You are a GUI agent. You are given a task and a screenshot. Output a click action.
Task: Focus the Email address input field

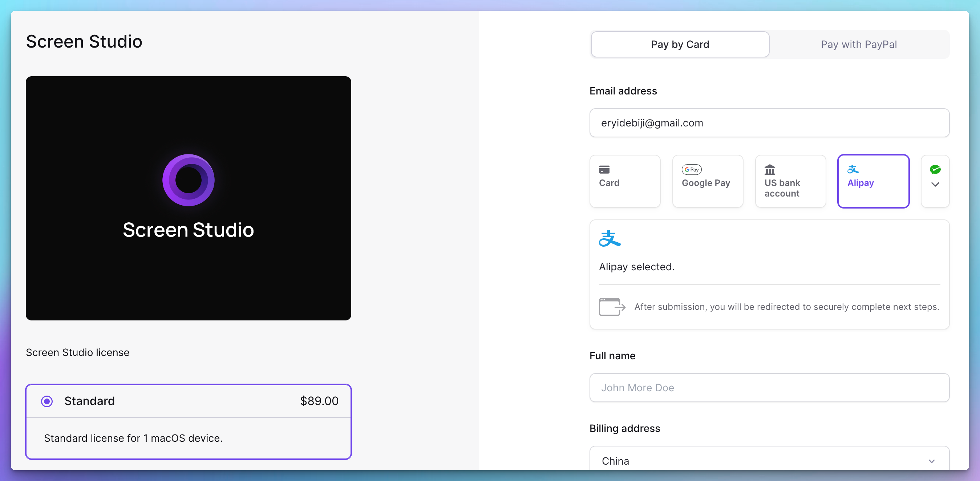point(769,123)
